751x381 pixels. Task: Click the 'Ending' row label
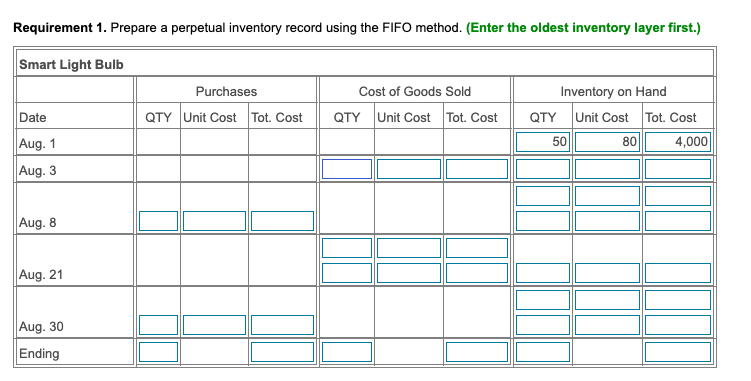[39, 354]
